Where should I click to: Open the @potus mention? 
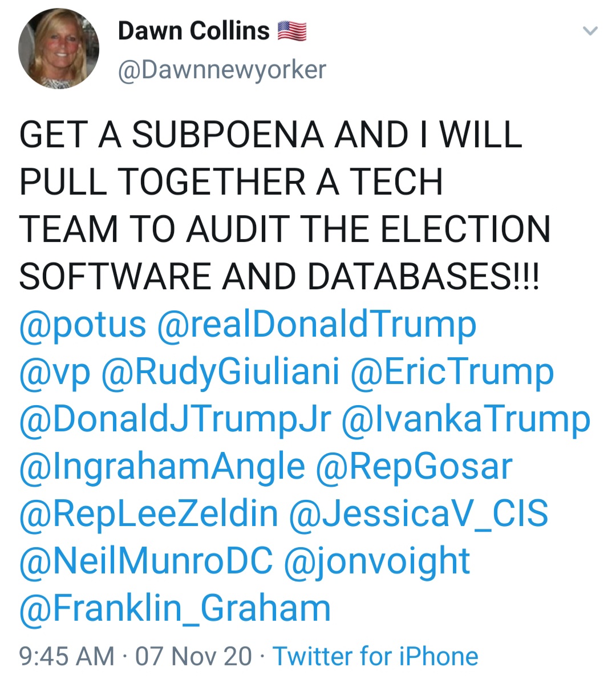click(83, 325)
